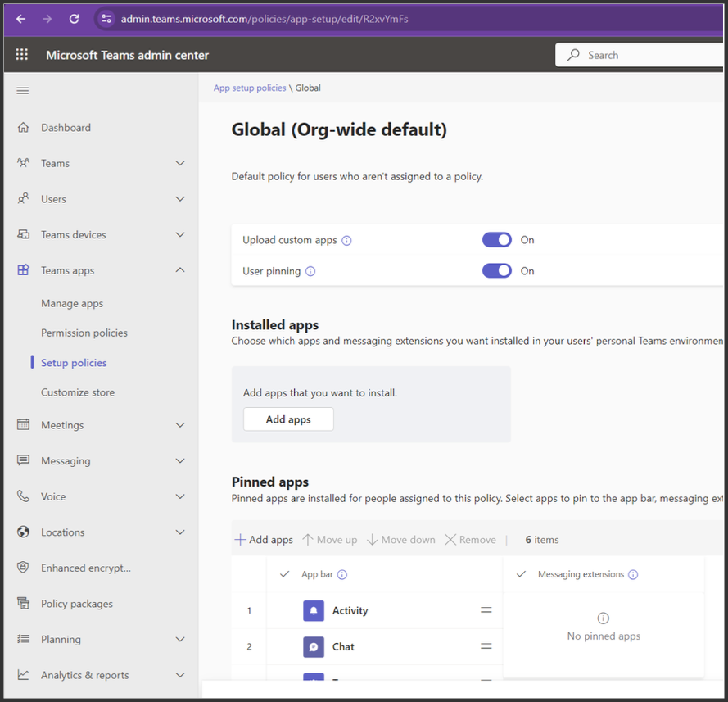Screen dimensions: 728x702
Task: Click the App setup policies breadcrumb link
Action: tap(250, 88)
